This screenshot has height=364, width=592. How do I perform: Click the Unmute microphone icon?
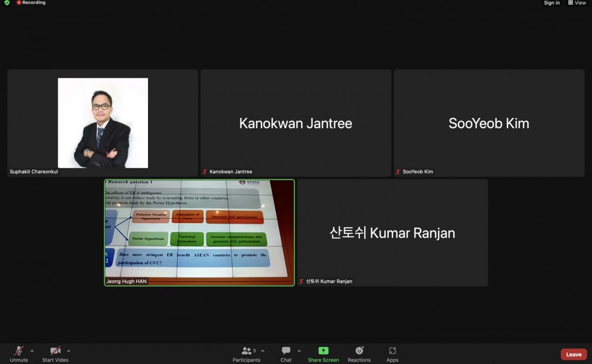click(x=19, y=350)
